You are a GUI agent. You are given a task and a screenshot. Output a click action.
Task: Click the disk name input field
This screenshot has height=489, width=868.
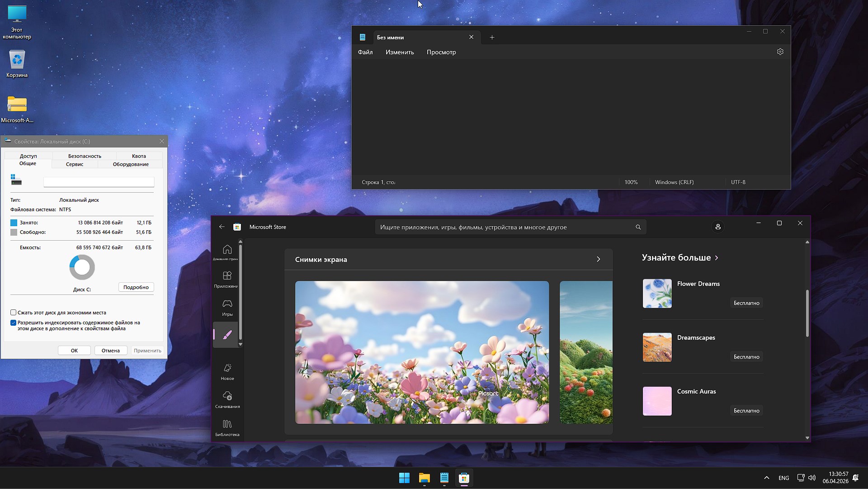99,181
